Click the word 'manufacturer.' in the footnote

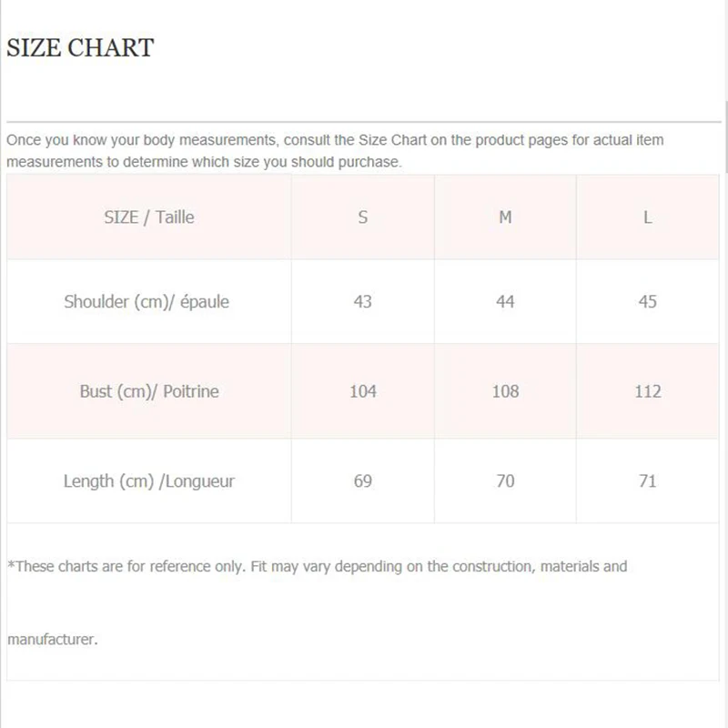[x=53, y=639]
